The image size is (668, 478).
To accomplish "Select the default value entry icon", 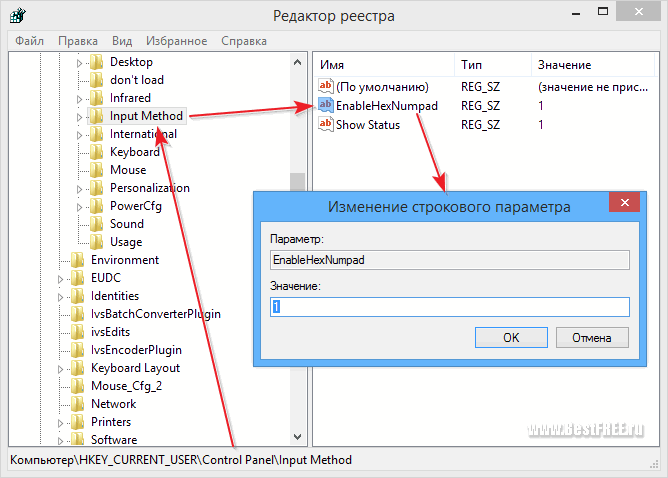I will (x=325, y=86).
